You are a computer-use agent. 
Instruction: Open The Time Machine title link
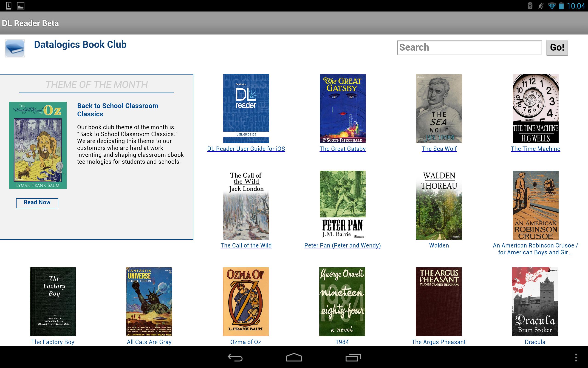[x=536, y=149]
